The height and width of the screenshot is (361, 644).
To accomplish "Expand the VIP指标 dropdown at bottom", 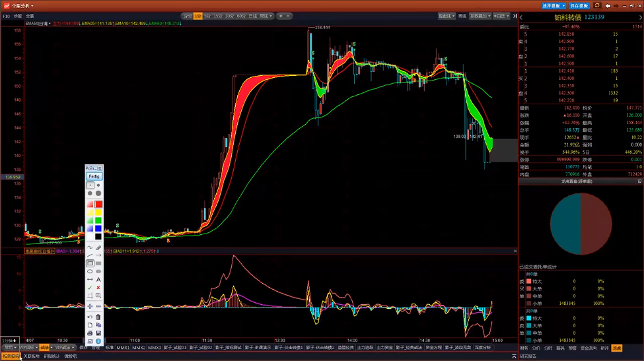I will click(x=28, y=347).
